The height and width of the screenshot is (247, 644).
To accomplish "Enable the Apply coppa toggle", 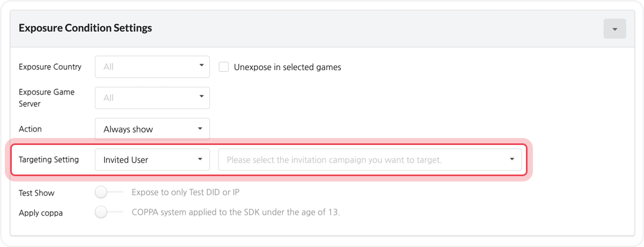I will point(109,212).
